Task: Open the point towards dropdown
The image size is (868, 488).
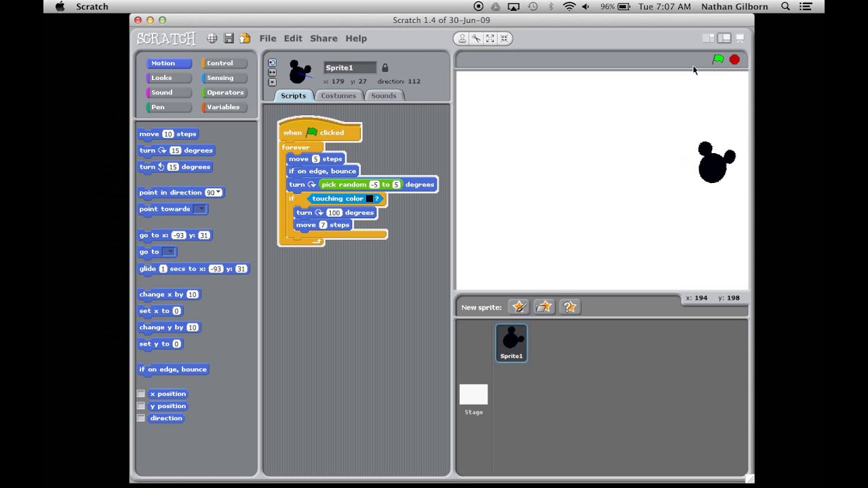Action: 200,209
